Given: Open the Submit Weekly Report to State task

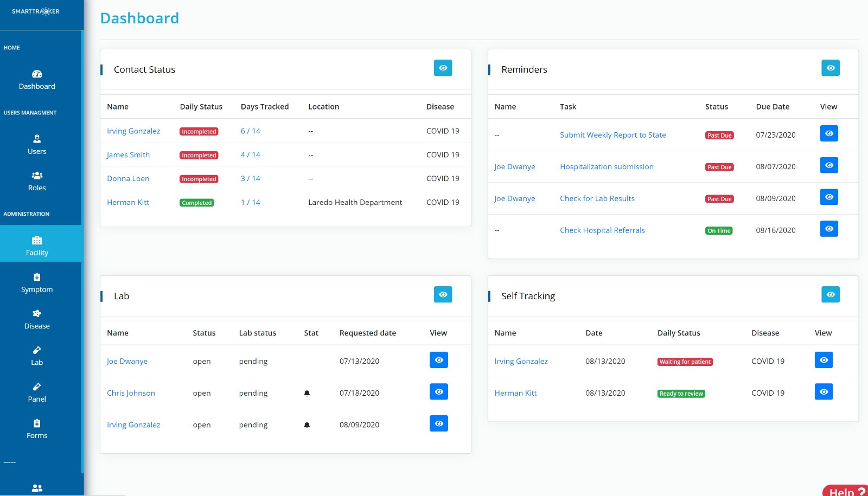Looking at the screenshot, I should click(x=613, y=135).
